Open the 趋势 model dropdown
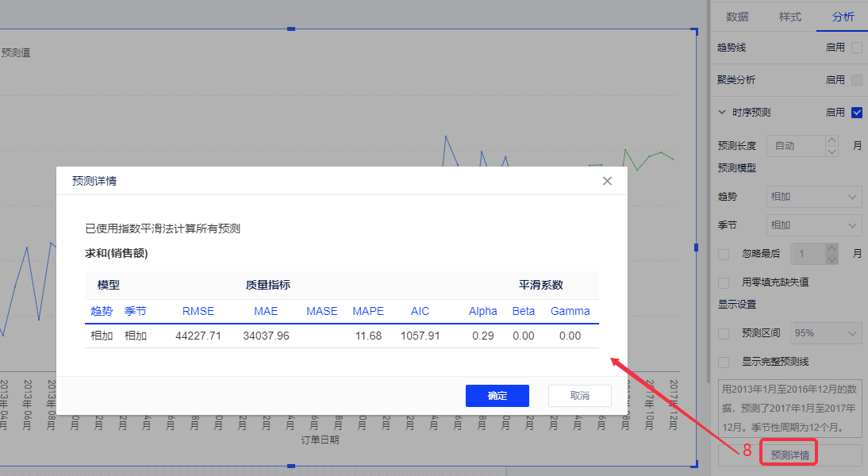 coord(813,197)
